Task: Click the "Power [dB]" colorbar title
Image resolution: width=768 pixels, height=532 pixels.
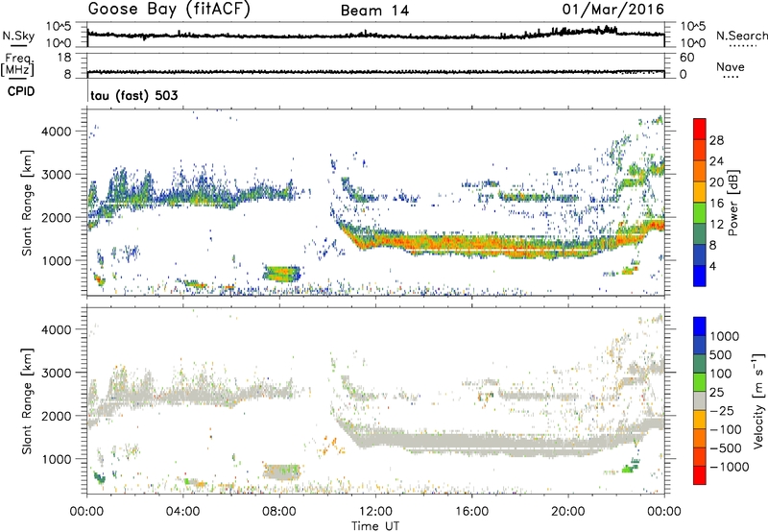Action: (733, 203)
